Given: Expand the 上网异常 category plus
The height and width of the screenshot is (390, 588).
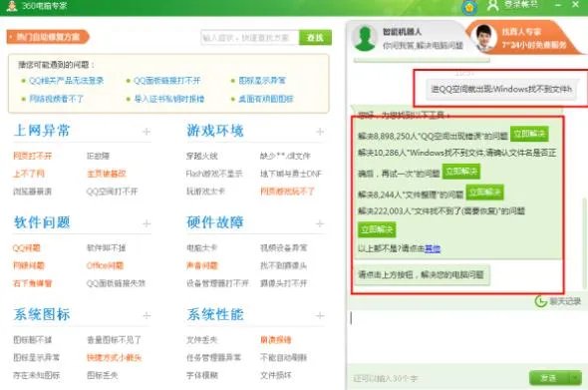Looking at the screenshot, I should click(147, 132).
